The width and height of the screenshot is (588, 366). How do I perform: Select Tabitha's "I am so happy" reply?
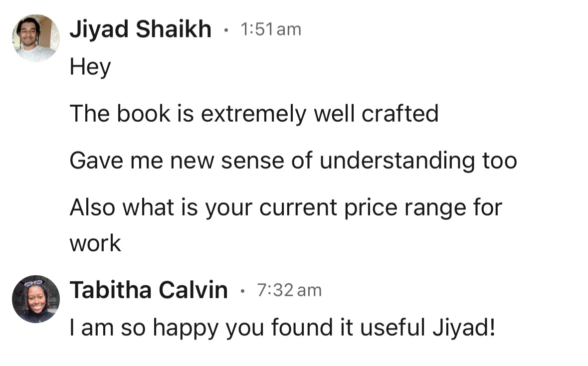pos(282,328)
